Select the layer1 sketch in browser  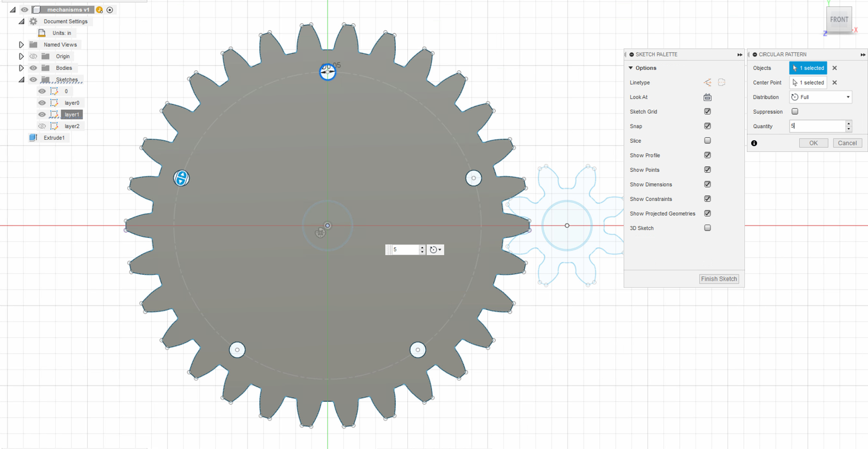71,114
